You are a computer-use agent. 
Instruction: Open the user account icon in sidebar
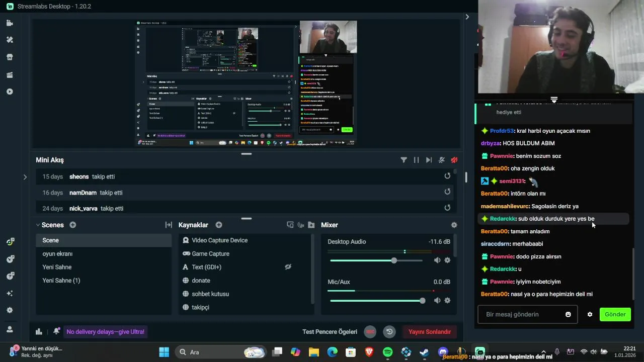click(10, 329)
